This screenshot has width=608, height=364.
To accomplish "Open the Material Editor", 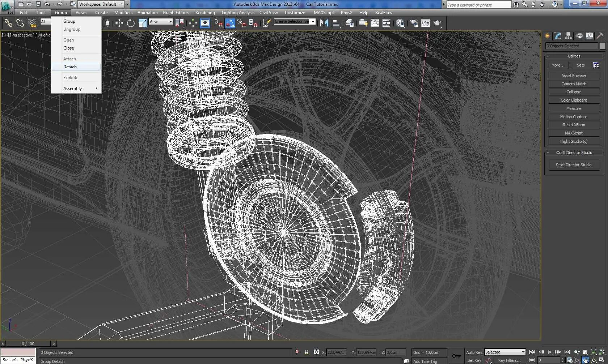I will click(400, 23).
